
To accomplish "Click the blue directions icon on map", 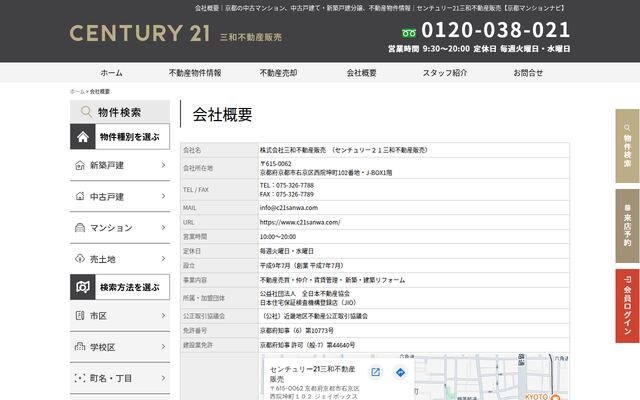I will point(400,372).
